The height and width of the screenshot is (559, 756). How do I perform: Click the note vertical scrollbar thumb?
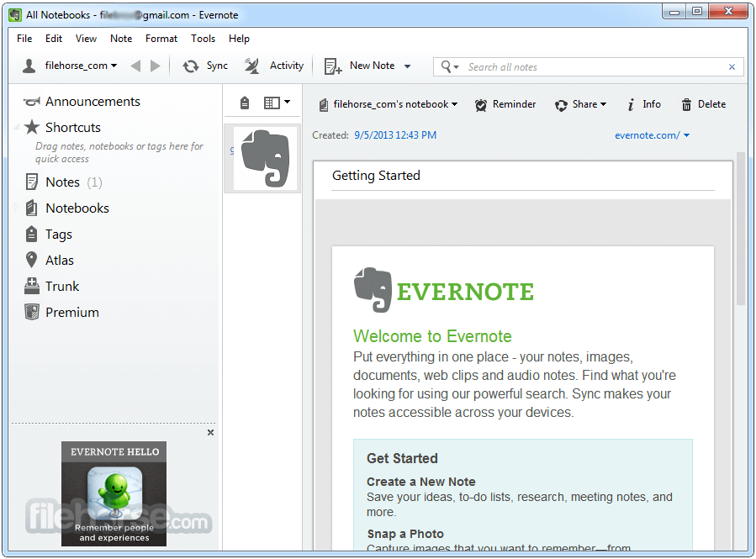pyautogui.click(x=741, y=229)
